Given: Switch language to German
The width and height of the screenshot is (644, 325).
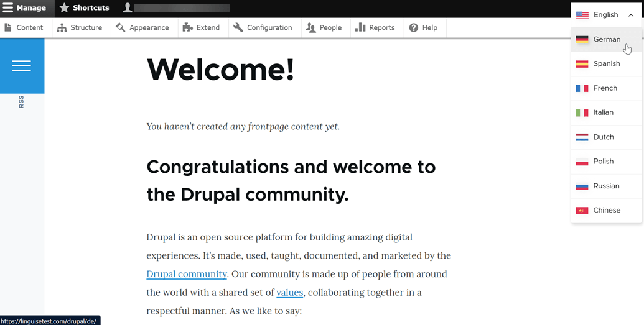Looking at the screenshot, I should point(606,39).
